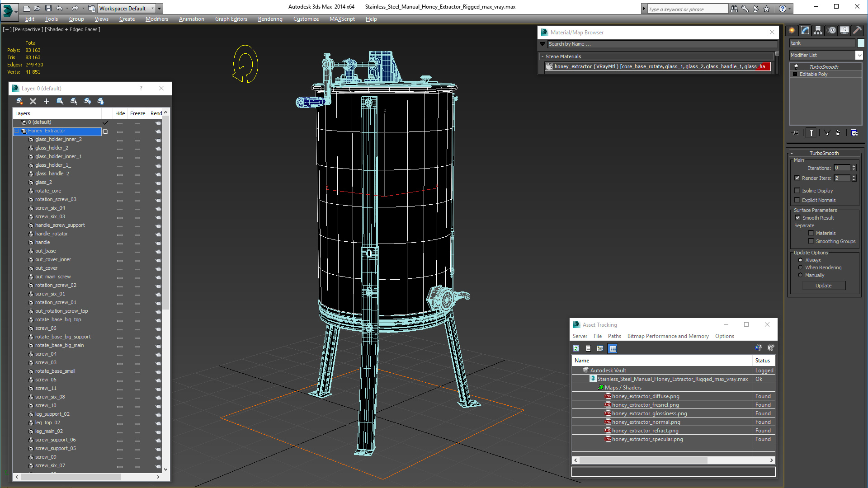Open the Modifiers menu
This screenshot has height=488, width=868.
point(156,19)
